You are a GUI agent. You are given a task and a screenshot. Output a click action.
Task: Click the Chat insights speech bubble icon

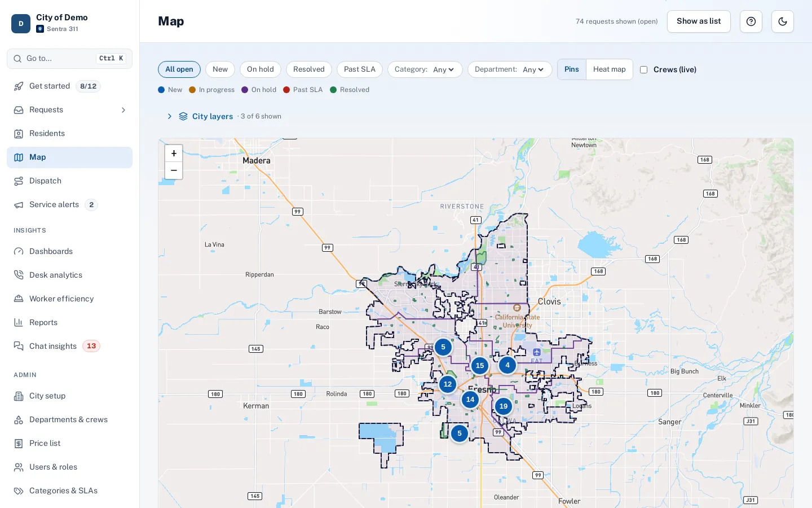(19, 347)
